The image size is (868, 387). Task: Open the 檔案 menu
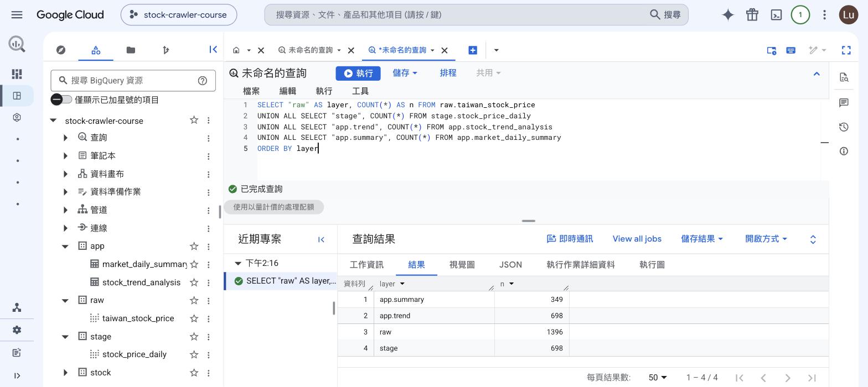click(x=251, y=91)
